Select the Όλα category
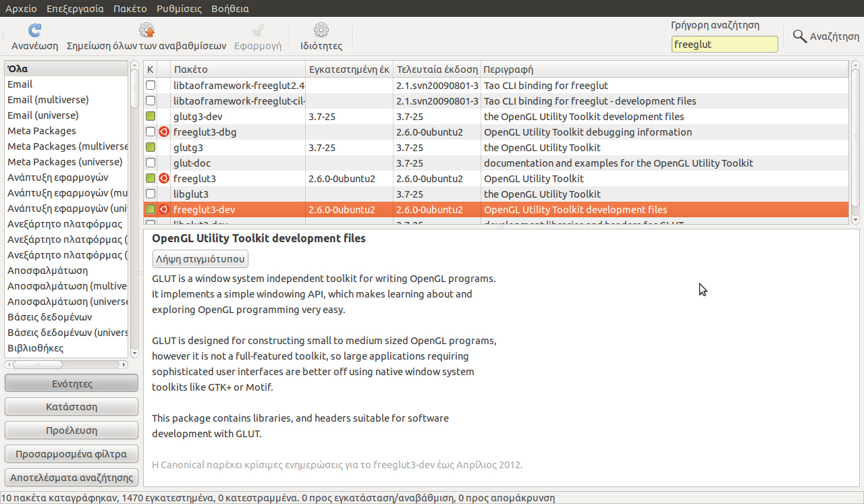This screenshot has width=864, height=504. pyautogui.click(x=66, y=69)
